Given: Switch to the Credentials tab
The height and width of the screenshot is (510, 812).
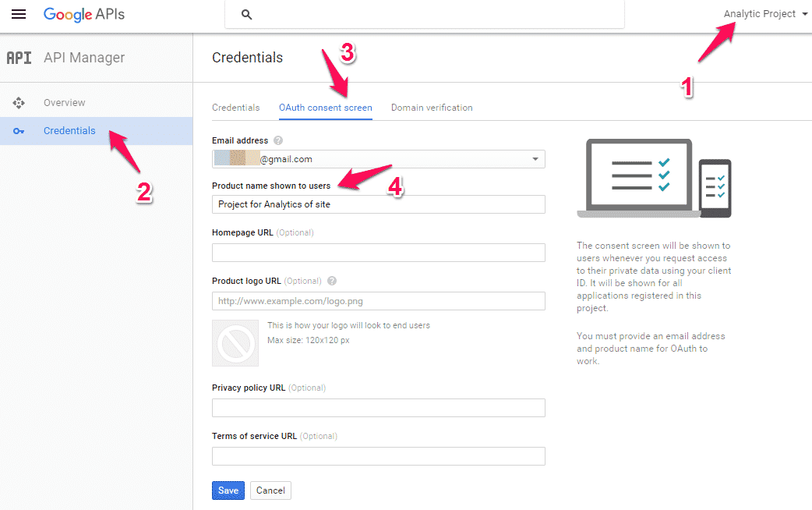Looking at the screenshot, I should 235,108.
